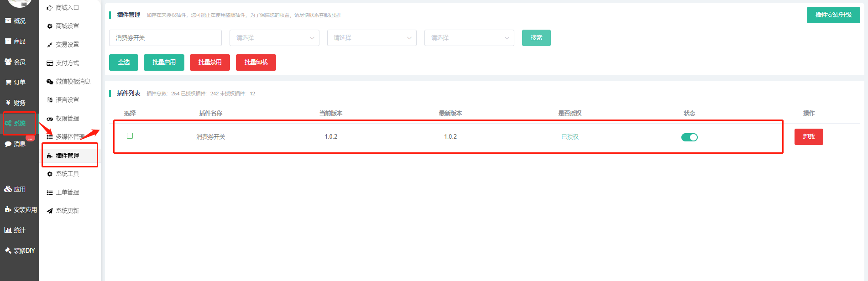
Task: Open 概况 overview in left sidebar
Action: click(x=20, y=21)
